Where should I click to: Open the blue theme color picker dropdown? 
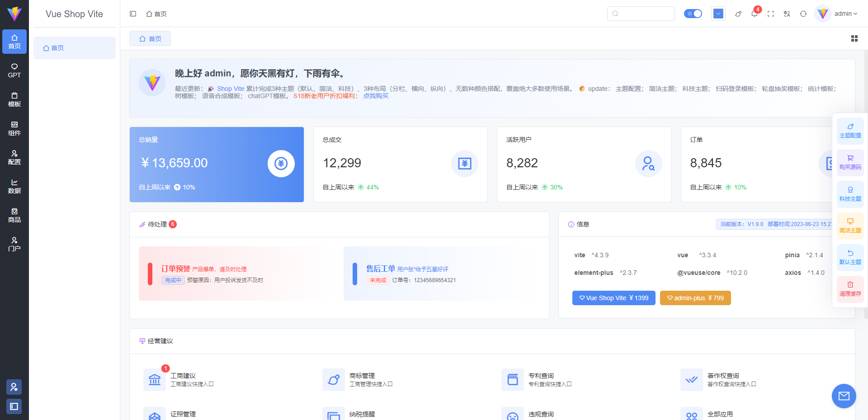pyautogui.click(x=718, y=14)
